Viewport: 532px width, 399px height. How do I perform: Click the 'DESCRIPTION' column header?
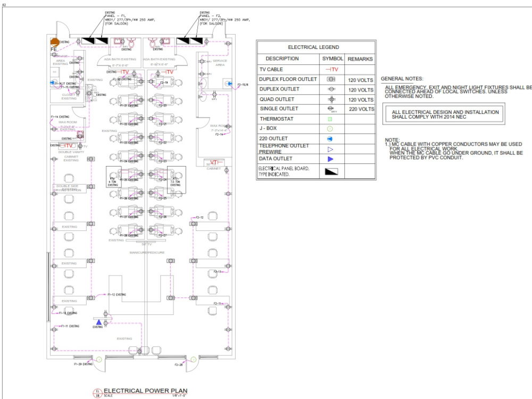[282, 59]
